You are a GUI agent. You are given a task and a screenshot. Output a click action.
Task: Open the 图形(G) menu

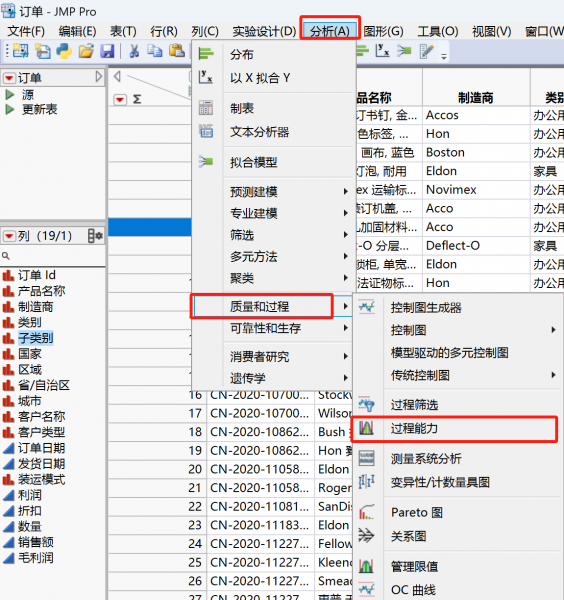click(383, 31)
